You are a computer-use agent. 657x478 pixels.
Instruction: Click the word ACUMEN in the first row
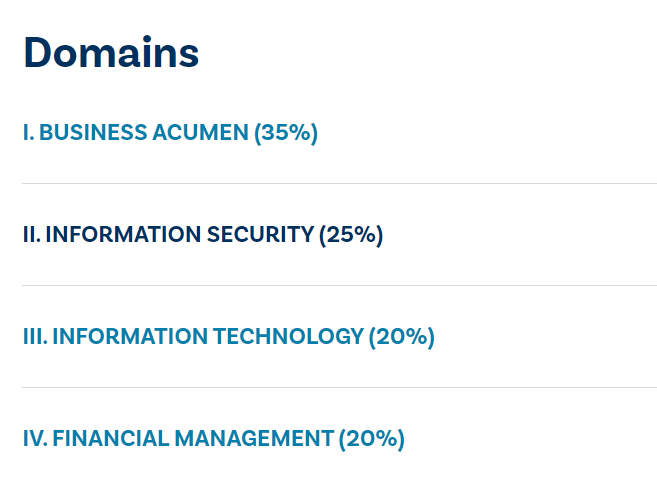(200, 133)
